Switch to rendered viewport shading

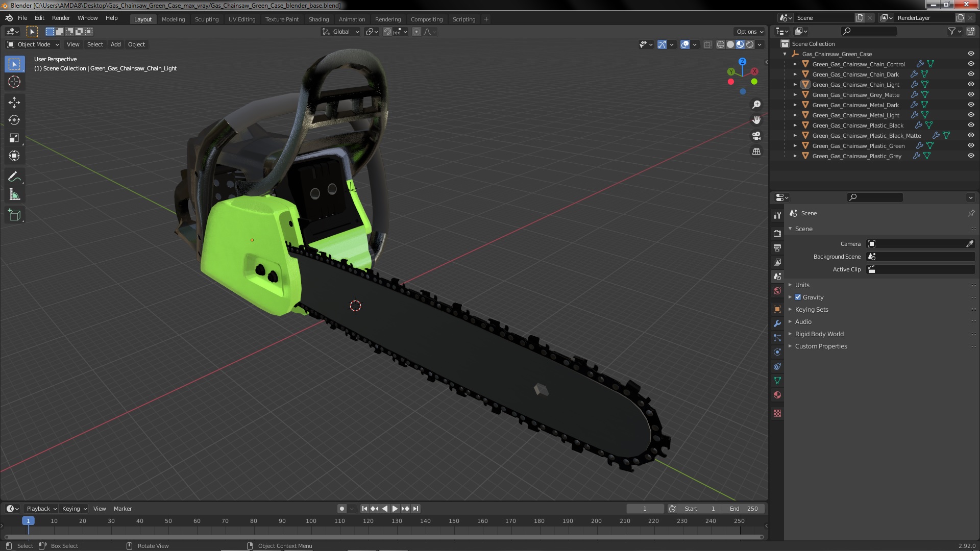point(750,45)
